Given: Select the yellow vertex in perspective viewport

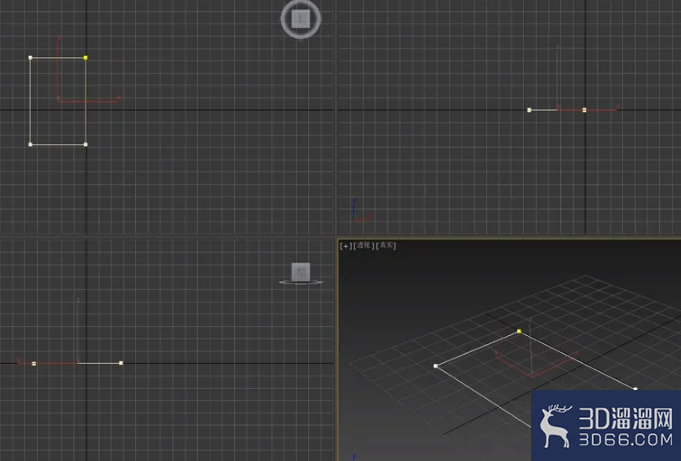Looking at the screenshot, I should point(519,331).
